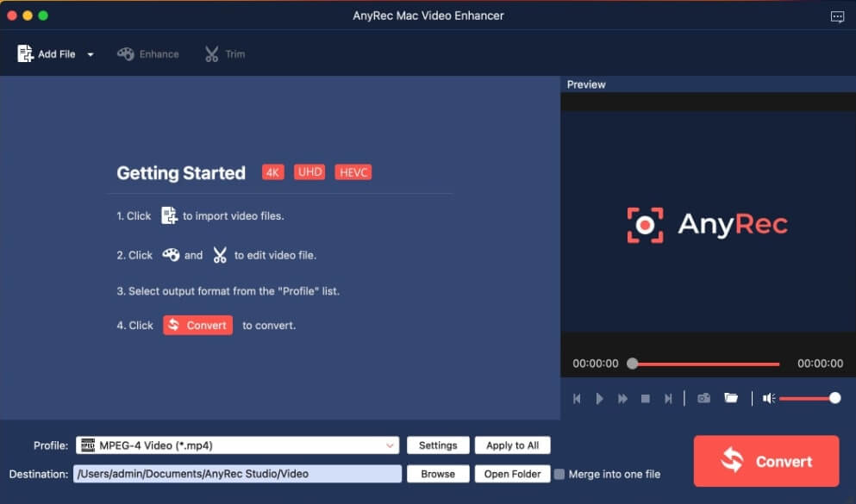
Task: Open the Profile format dropdown
Action: 237,445
